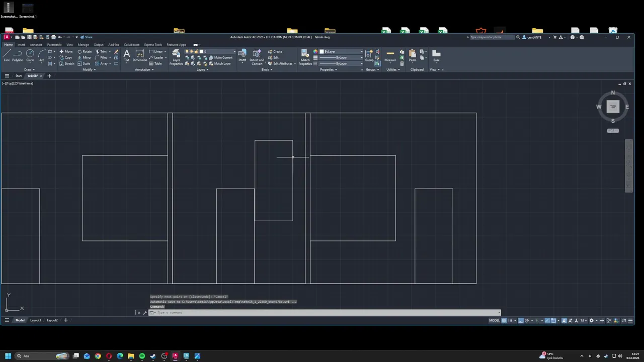644x362 pixels.
Task: Open annotation scale 1:1 dropdown
Action: point(584,320)
